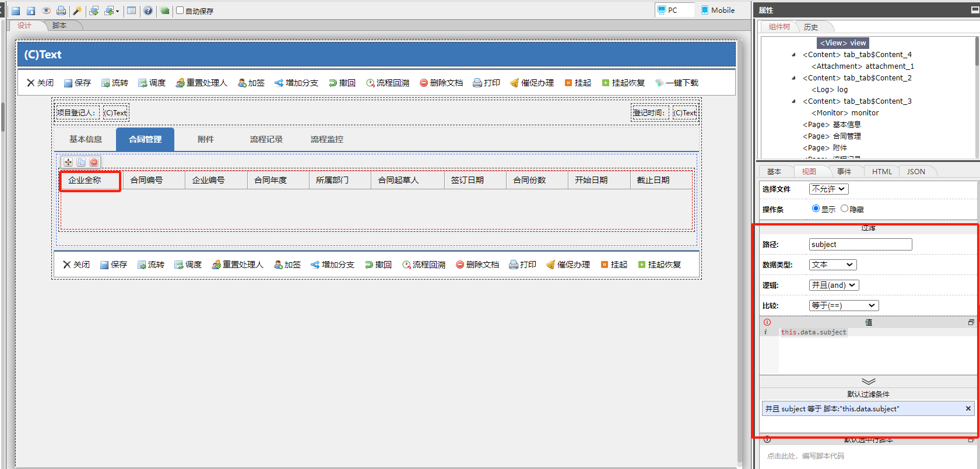
Task: Click the list-style form properties icon
Action: [x=132, y=10]
